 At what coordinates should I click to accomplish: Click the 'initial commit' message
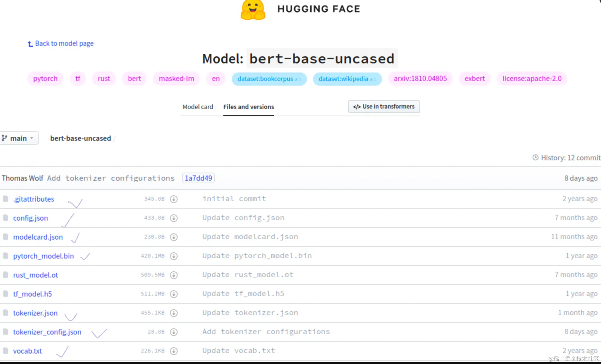tap(234, 199)
